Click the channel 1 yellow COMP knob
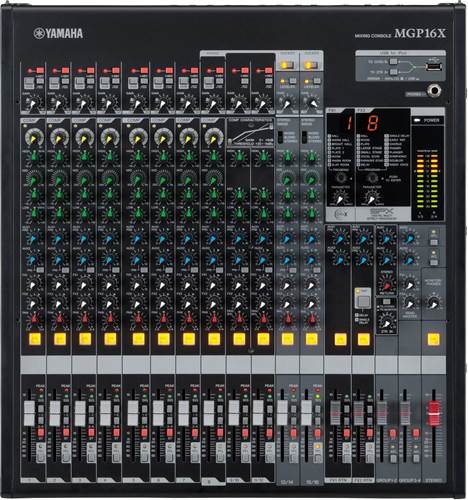 point(34,138)
